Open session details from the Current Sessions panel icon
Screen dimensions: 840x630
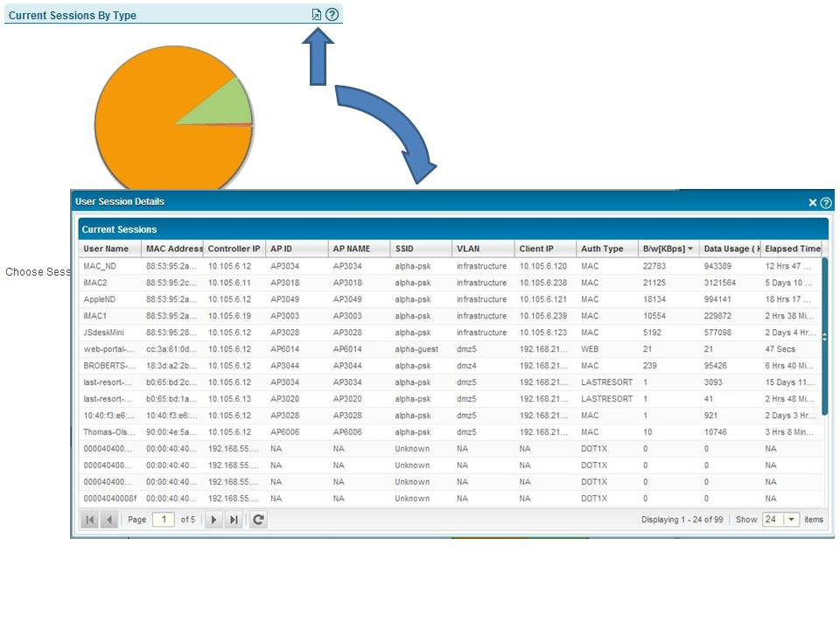(x=317, y=15)
